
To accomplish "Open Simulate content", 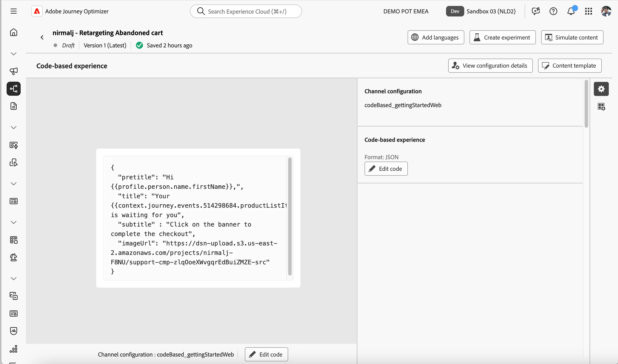I will (572, 37).
